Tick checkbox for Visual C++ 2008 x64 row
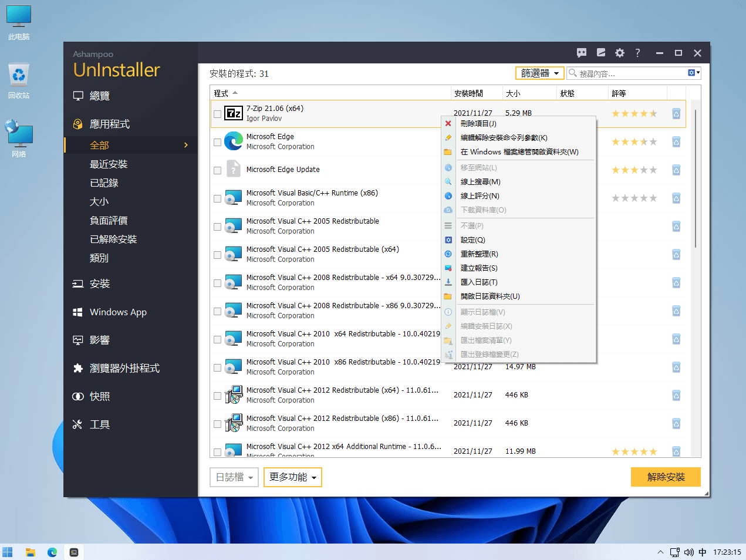The width and height of the screenshot is (746, 560). click(217, 283)
